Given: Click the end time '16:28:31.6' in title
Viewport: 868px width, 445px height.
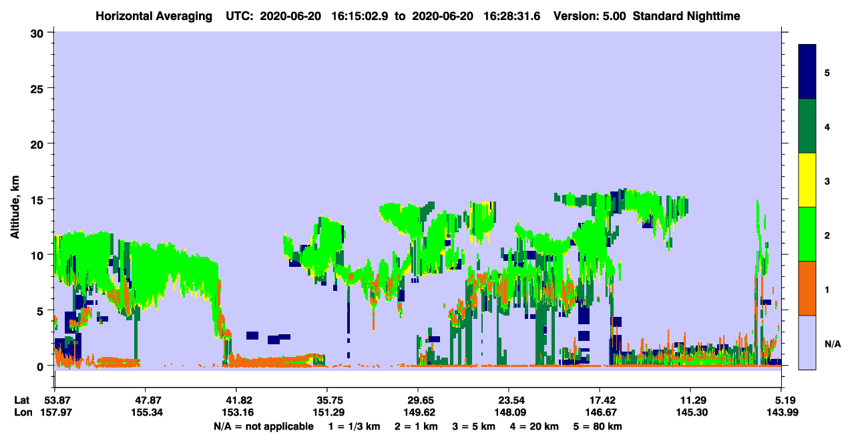Looking at the screenshot, I should coord(513,16).
